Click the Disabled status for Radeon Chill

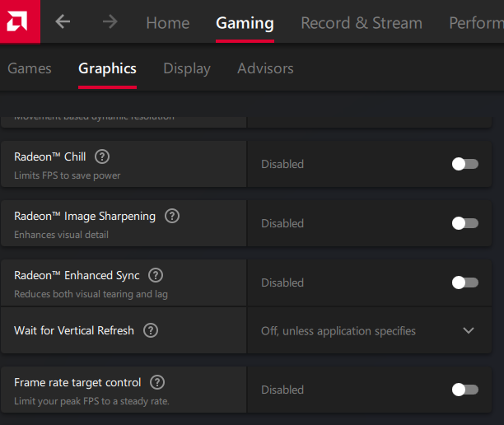(x=282, y=164)
